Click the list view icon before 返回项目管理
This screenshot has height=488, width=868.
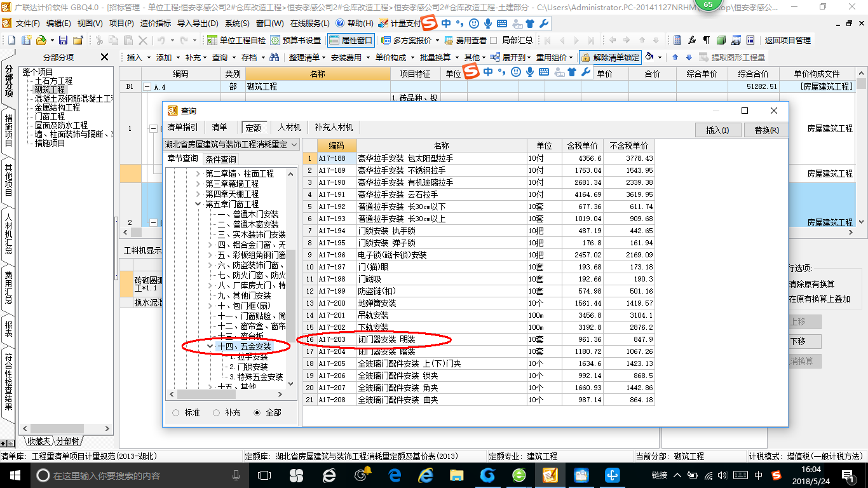click(x=750, y=40)
